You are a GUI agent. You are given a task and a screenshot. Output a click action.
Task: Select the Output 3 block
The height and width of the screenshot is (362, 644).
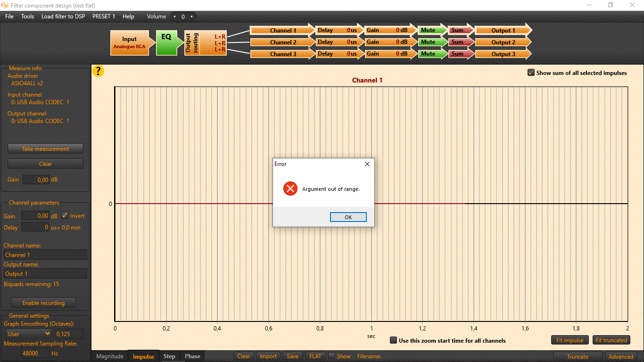[504, 54]
